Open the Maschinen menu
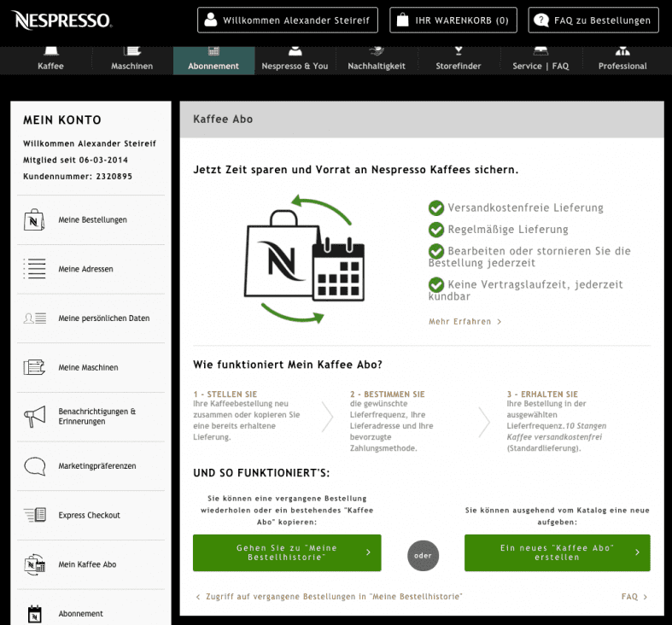This screenshot has height=625, width=672. 132,61
